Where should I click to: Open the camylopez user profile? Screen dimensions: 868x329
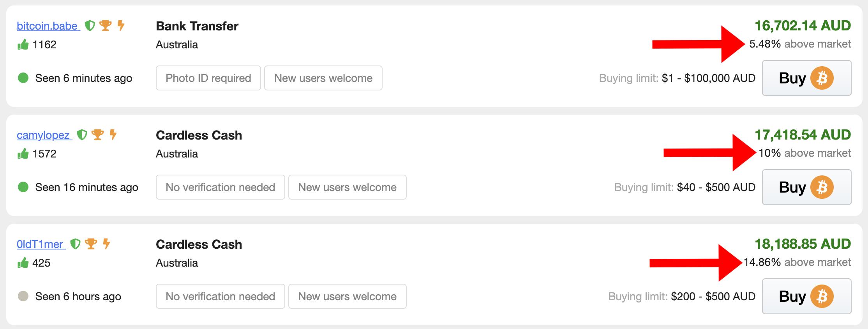coord(44,135)
